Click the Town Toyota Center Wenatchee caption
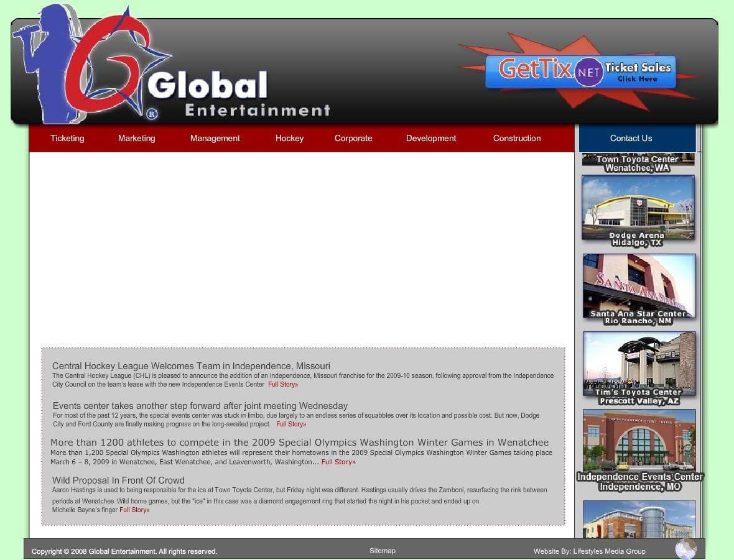The width and height of the screenshot is (734, 560). [x=638, y=163]
